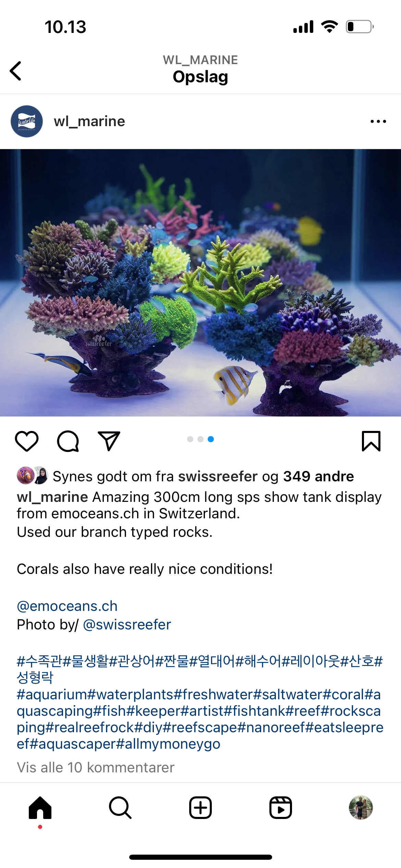
Task: Open comments via speech bubble icon
Action: pyautogui.click(x=68, y=441)
